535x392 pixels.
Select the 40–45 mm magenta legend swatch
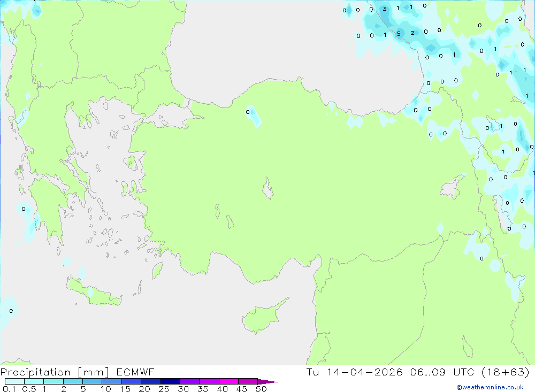pos(228,381)
